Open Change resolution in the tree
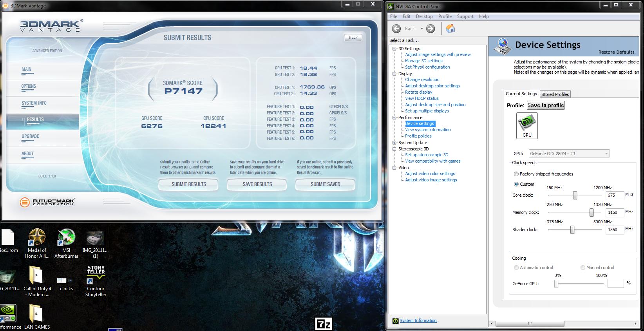Viewport: 644px width, 331px height. click(422, 80)
